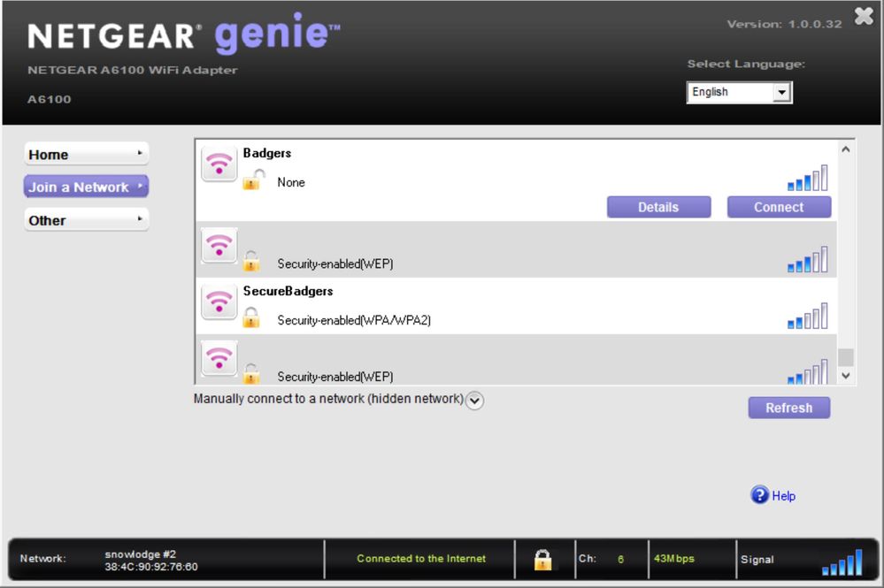Click the channel value 6 in status bar

(620, 560)
